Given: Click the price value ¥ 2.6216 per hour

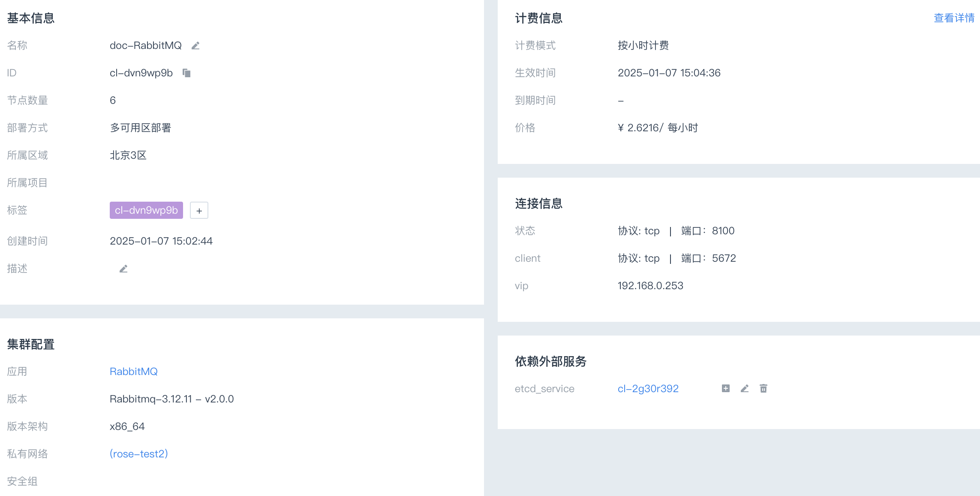Looking at the screenshot, I should tap(658, 128).
